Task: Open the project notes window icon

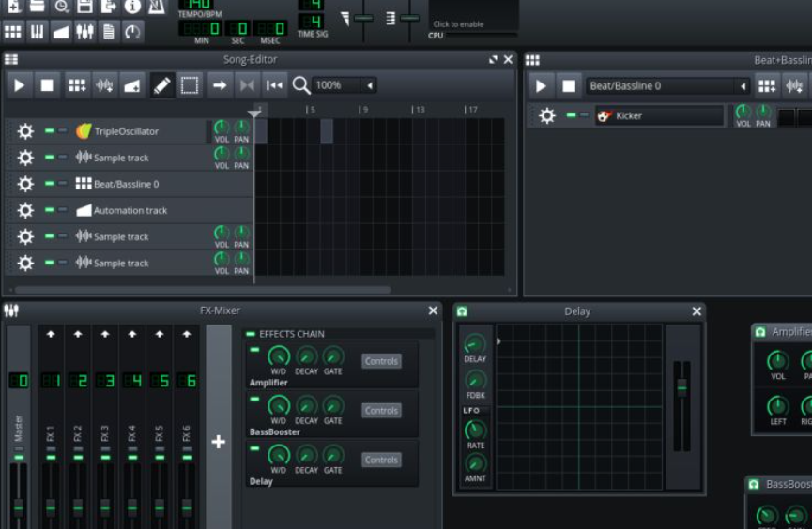Action: 109,32
